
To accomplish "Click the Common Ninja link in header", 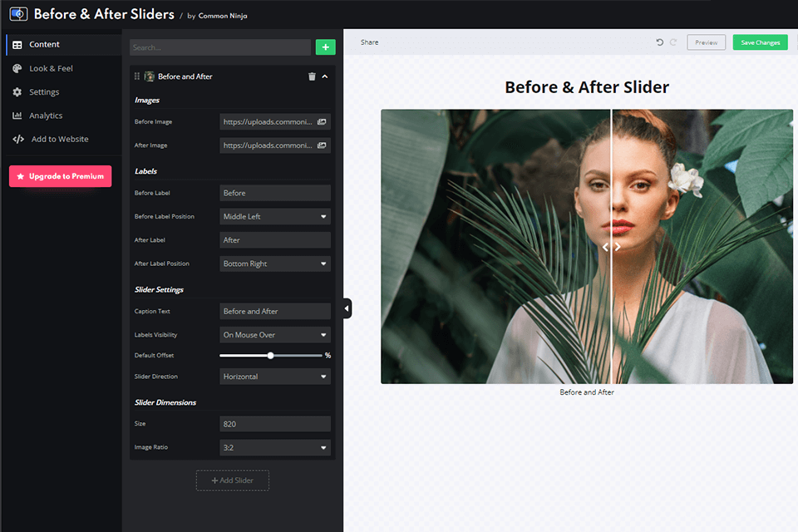I will pos(223,16).
